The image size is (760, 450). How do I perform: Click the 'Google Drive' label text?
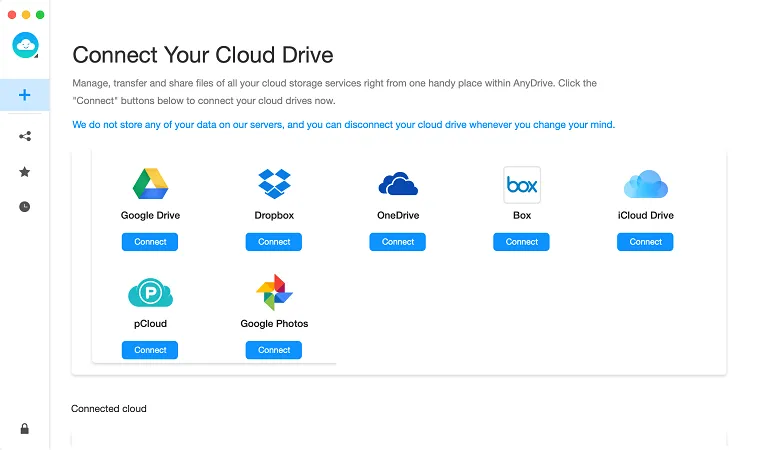click(150, 215)
